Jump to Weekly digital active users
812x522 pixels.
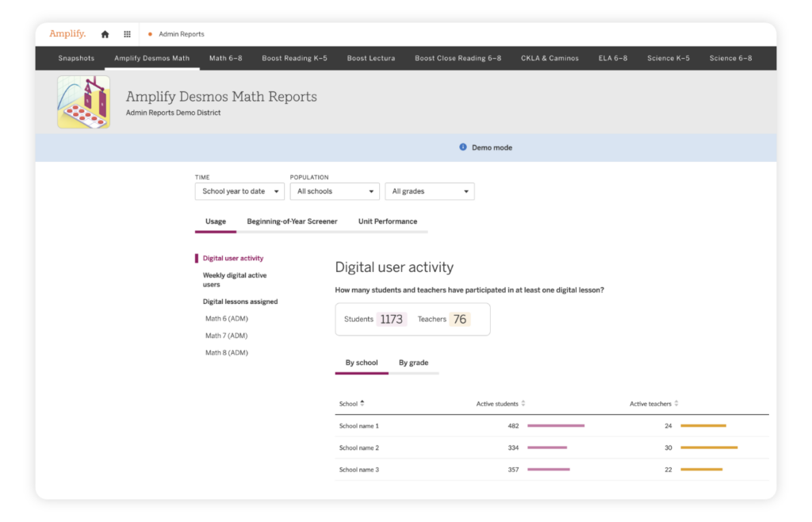click(234, 279)
